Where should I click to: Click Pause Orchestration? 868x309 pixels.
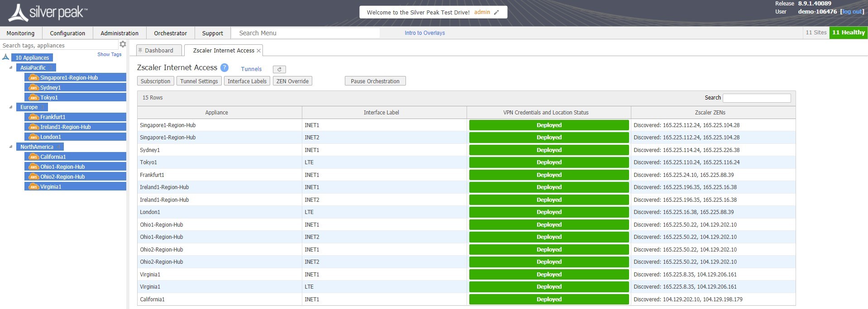coord(375,81)
